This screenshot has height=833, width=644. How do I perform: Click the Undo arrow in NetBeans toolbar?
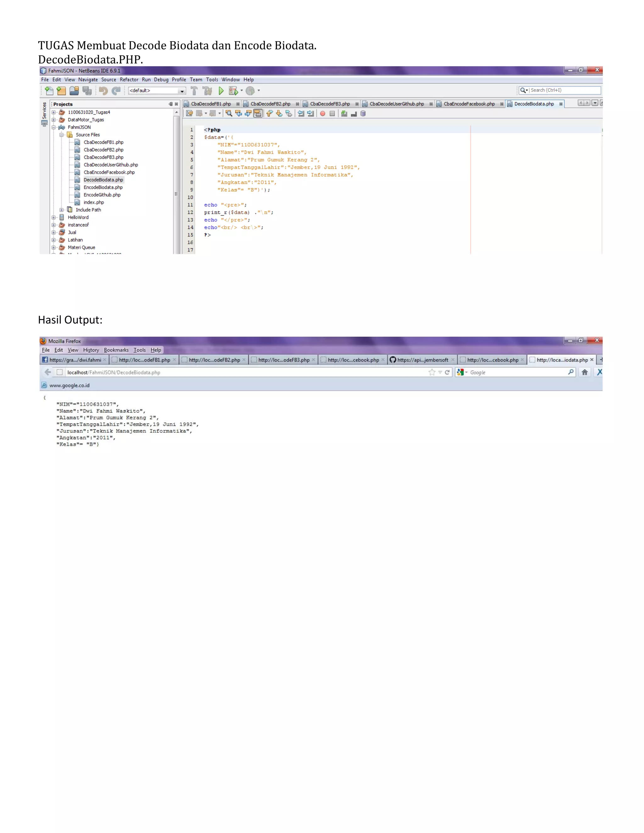[x=103, y=91]
